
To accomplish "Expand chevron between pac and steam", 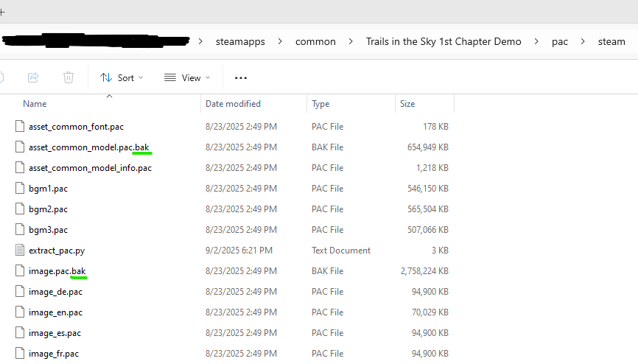I will click(583, 41).
